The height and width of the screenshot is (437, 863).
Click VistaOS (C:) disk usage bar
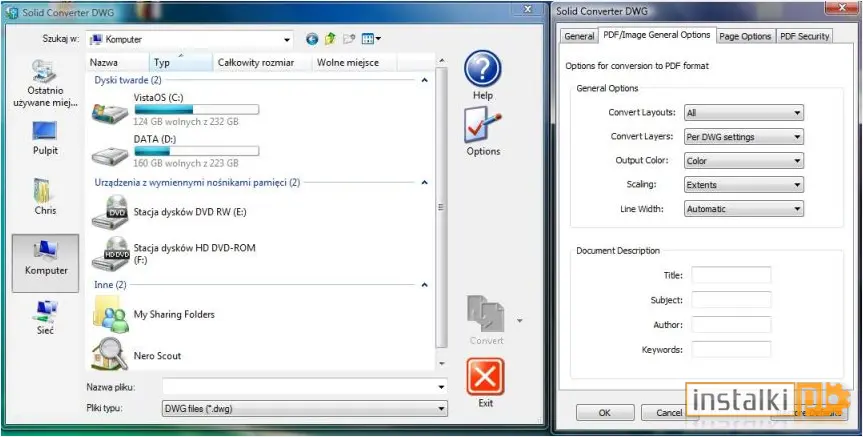(x=196, y=110)
